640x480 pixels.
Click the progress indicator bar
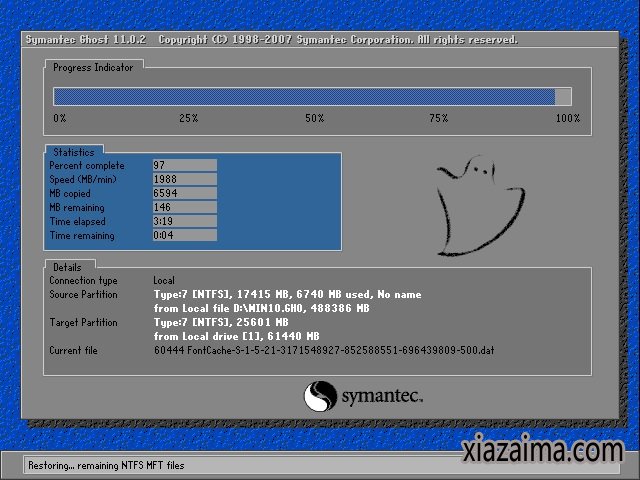click(x=312, y=96)
